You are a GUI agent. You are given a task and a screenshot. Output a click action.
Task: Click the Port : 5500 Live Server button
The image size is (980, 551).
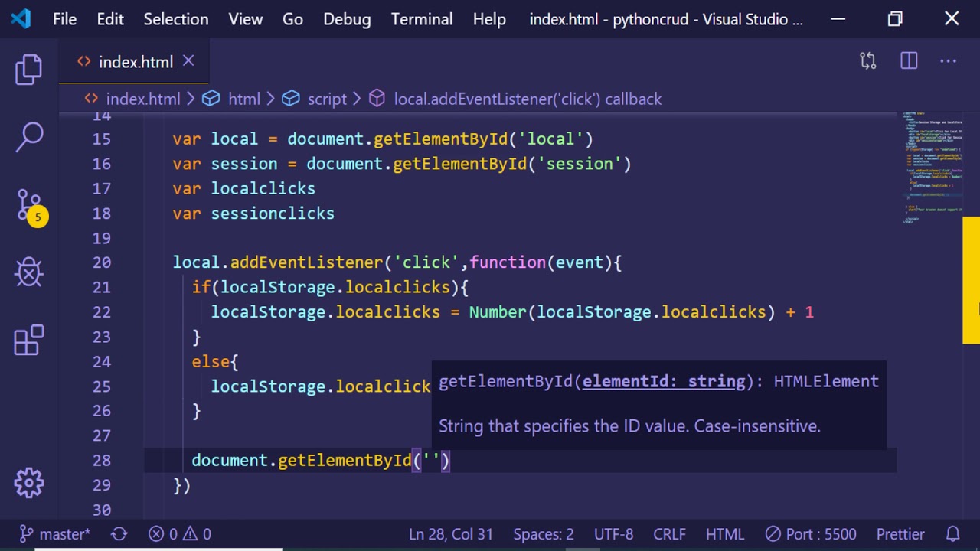[811, 534]
